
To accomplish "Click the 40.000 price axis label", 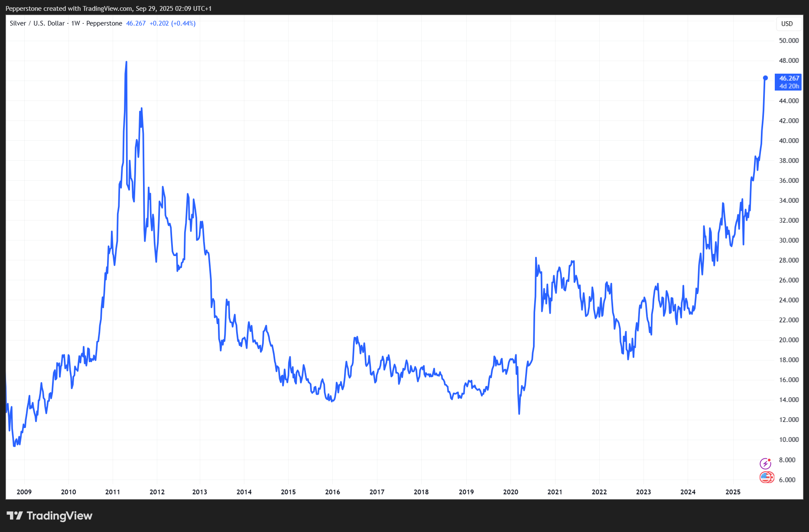I will [789, 140].
